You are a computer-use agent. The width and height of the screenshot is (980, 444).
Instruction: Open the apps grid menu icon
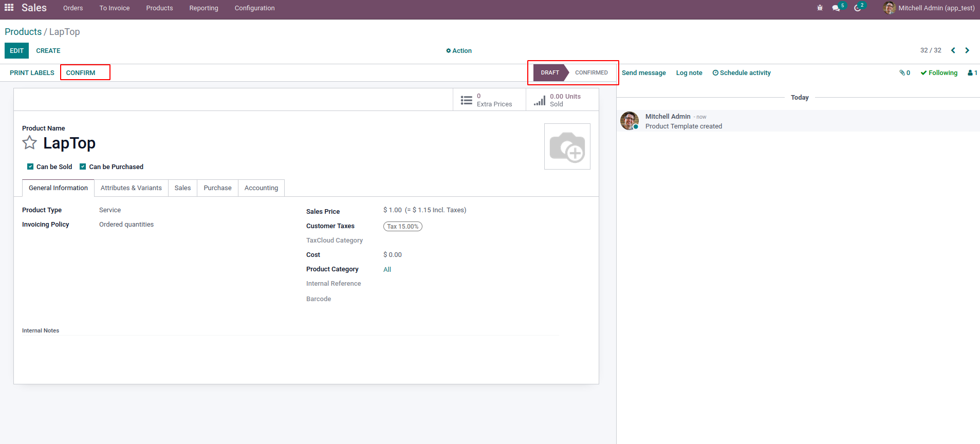pyautogui.click(x=9, y=8)
